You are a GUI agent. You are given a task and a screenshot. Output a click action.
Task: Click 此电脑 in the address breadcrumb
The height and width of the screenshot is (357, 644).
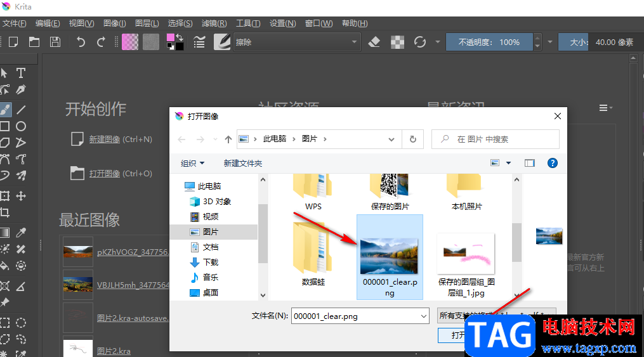click(274, 139)
